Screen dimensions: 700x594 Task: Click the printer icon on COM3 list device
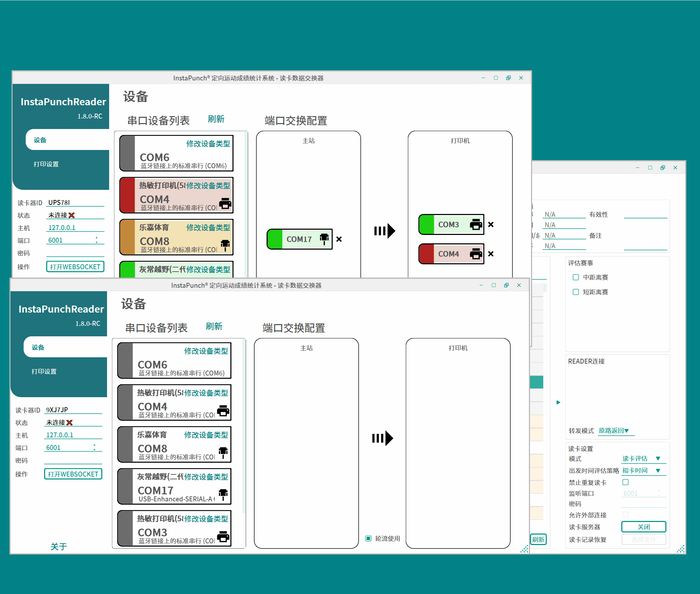click(x=223, y=536)
